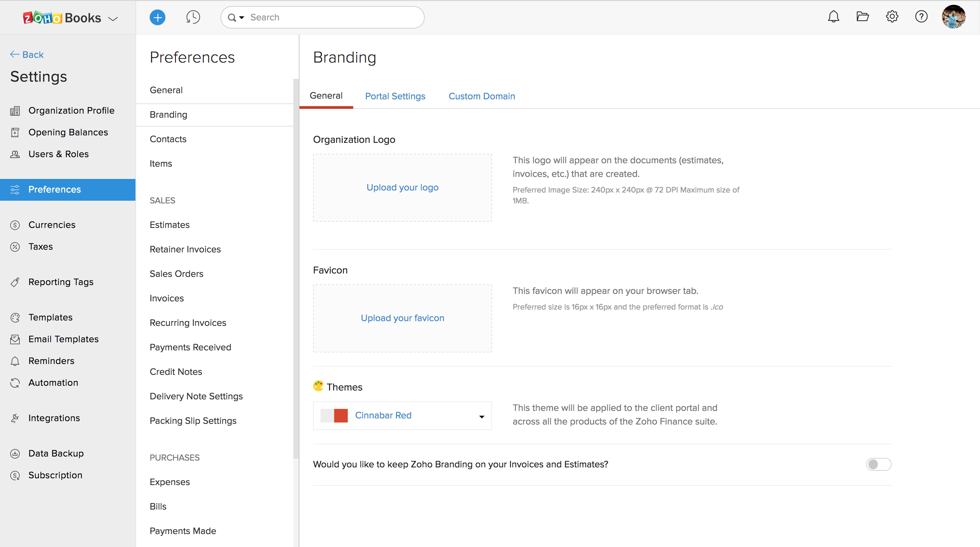Open Email Templates settings
Screen dimensions: 980x547
coord(64,339)
